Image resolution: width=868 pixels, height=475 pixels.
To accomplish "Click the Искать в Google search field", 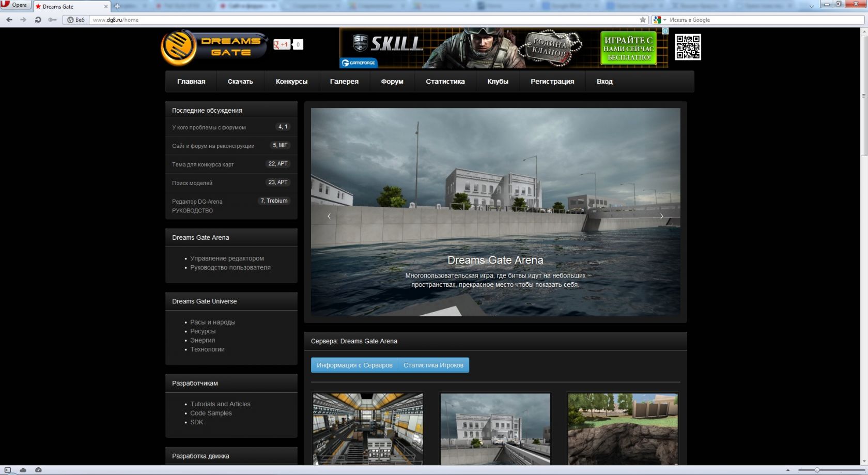I will pyautogui.click(x=765, y=20).
